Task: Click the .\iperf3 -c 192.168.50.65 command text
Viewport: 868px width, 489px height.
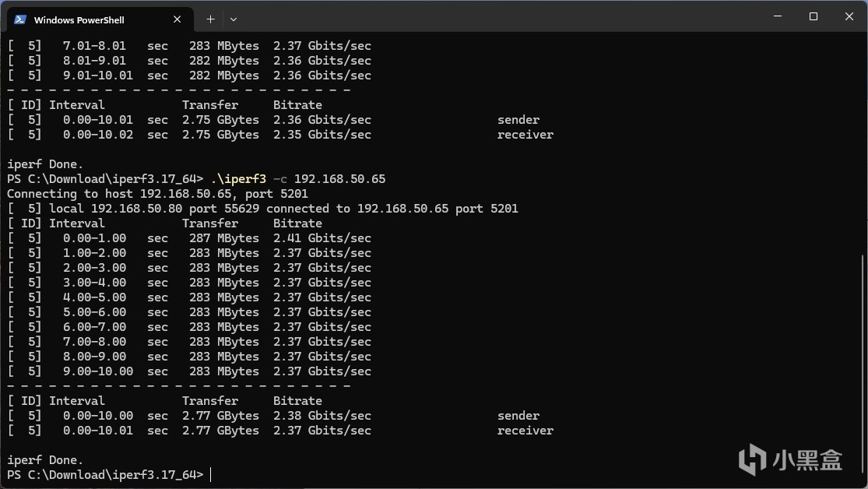Action: click(x=297, y=179)
